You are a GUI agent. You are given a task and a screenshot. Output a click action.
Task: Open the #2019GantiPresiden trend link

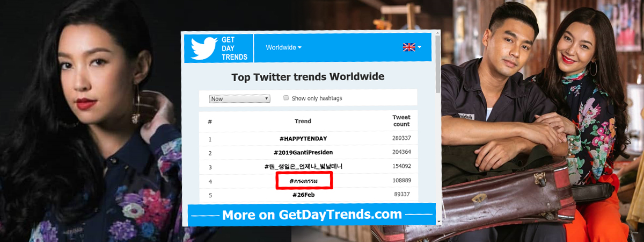click(x=303, y=153)
